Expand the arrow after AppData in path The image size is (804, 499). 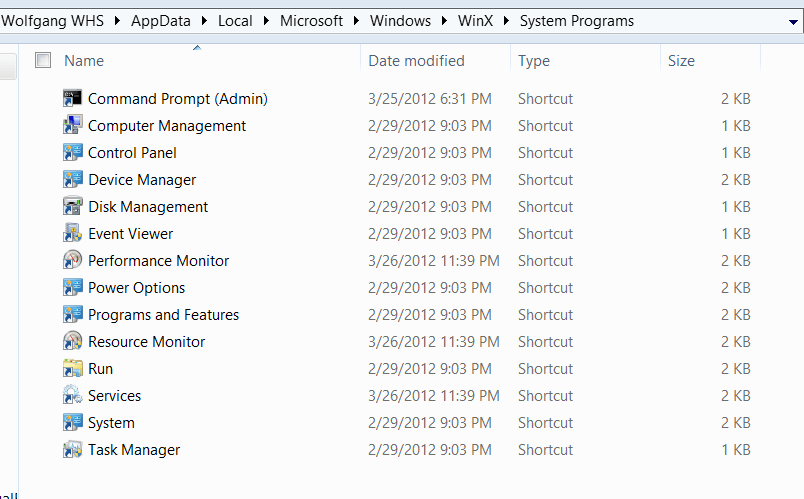click(205, 21)
